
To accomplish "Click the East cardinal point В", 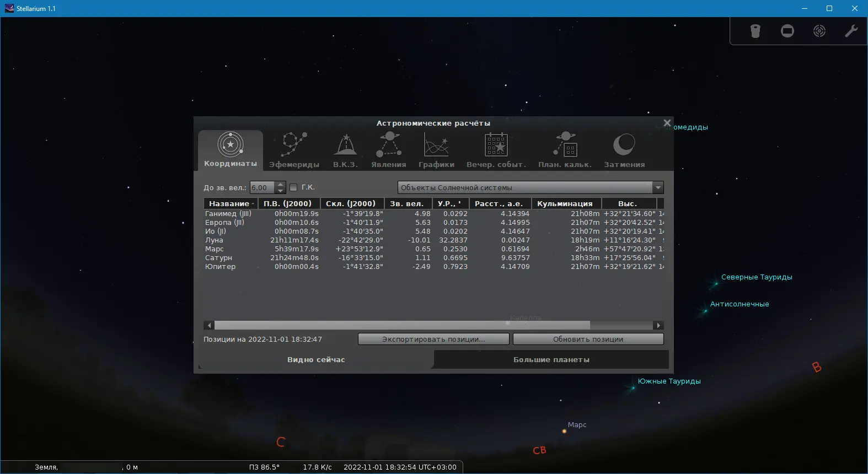I will pyautogui.click(x=817, y=367).
